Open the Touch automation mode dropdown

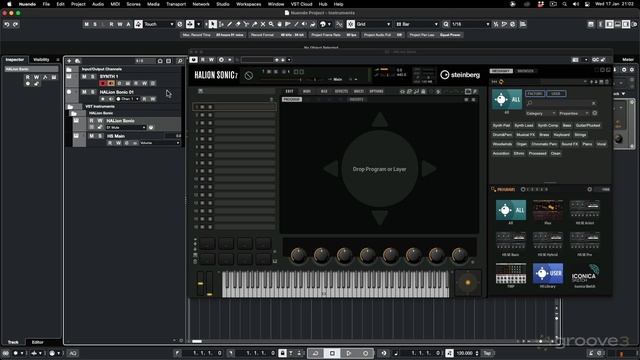(x=159, y=24)
